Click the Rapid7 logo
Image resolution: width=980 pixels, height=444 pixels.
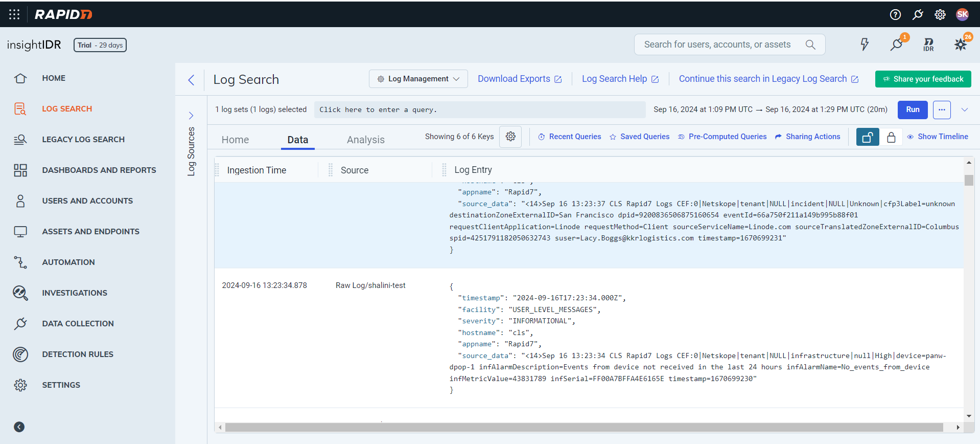(x=63, y=14)
